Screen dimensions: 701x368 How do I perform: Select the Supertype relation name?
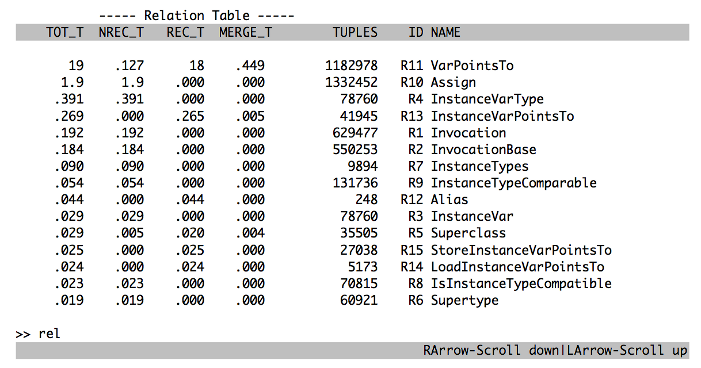[x=465, y=300]
